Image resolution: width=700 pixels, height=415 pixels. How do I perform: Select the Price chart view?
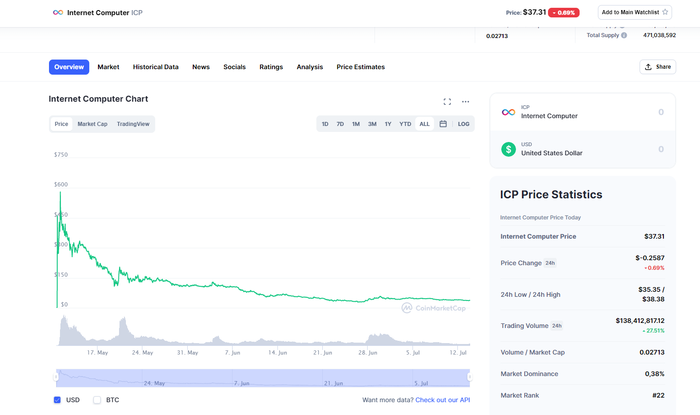click(62, 124)
